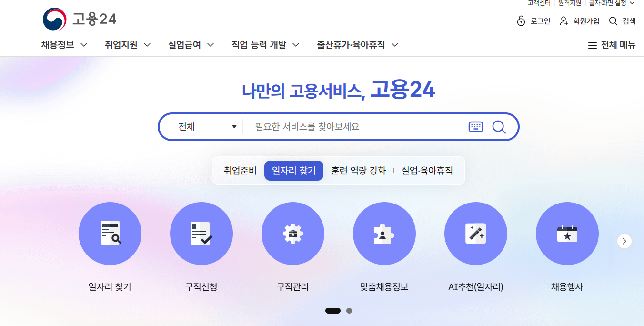The image size is (644, 326).
Task: Open the 원격지원 link
Action: (570, 3)
